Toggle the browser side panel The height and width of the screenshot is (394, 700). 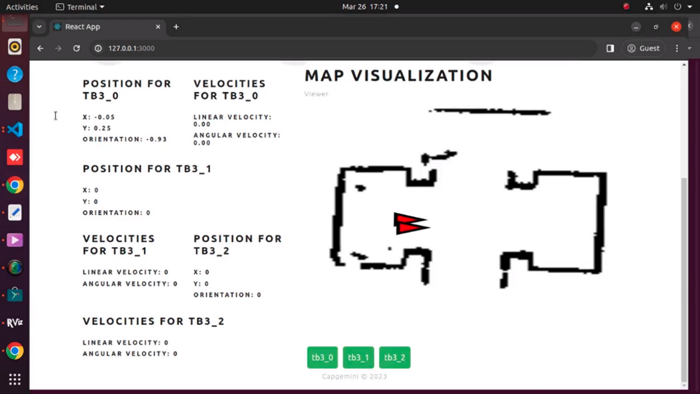click(610, 48)
